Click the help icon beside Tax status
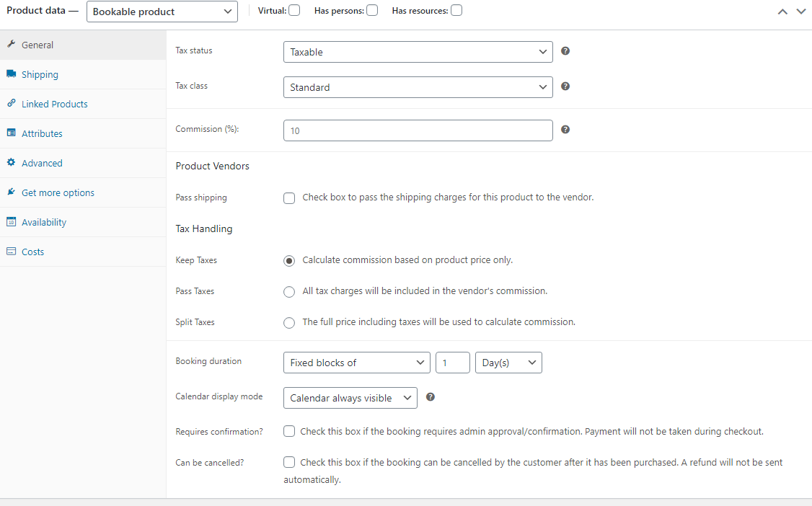Screen dimensions: 812x506 pyautogui.click(x=565, y=51)
